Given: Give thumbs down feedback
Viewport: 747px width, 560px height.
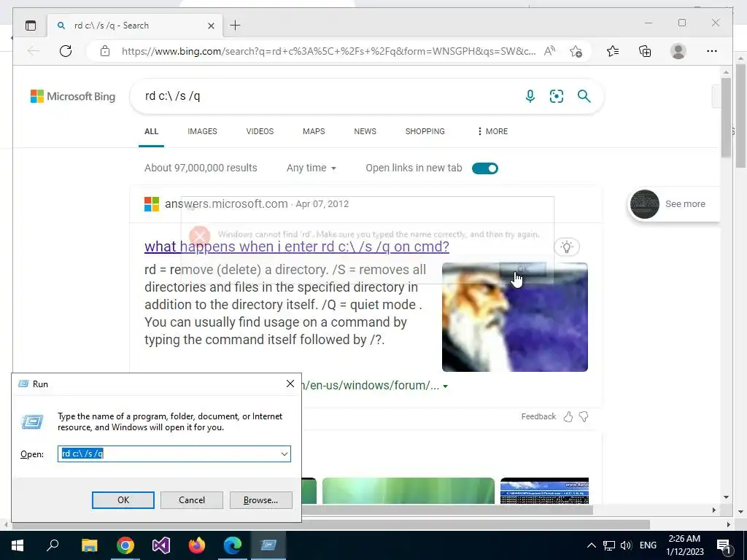Looking at the screenshot, I should [584, 416].
